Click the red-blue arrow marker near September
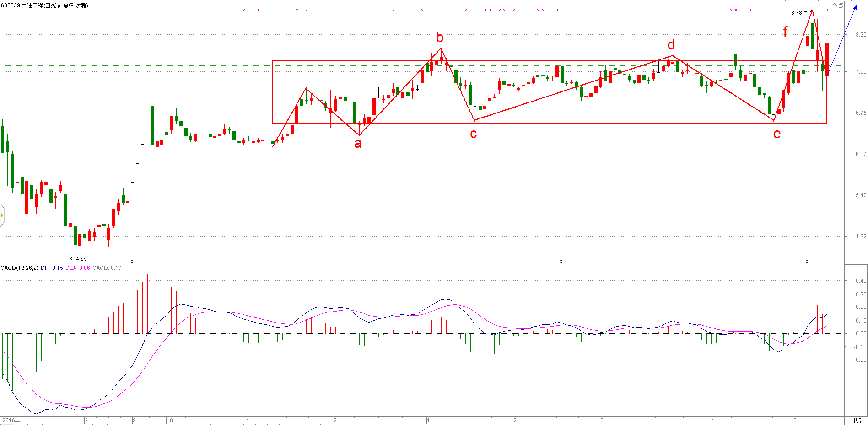This screenshot has width=868, height=425. pyautogui.click(x=132, y=261)
